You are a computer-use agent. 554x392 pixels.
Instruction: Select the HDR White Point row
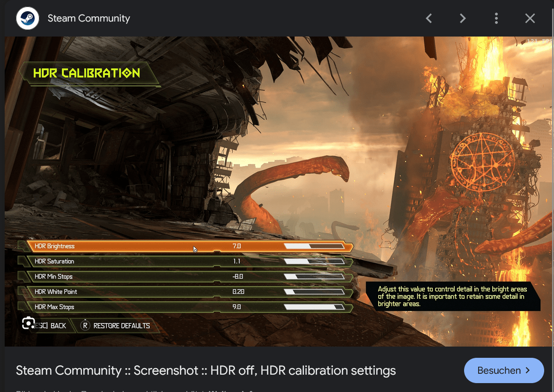185,292
